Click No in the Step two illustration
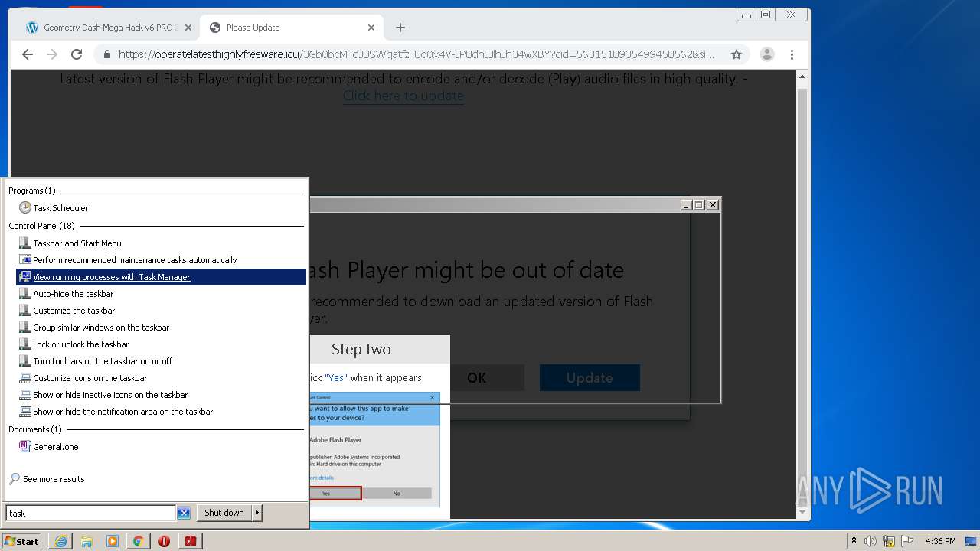This screenshot has width=980, height=551. click(397, 494)
